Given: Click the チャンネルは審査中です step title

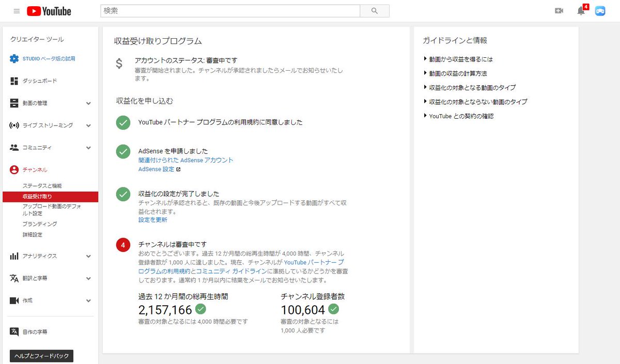Looking at the screenshot, I should pos(173,244).
